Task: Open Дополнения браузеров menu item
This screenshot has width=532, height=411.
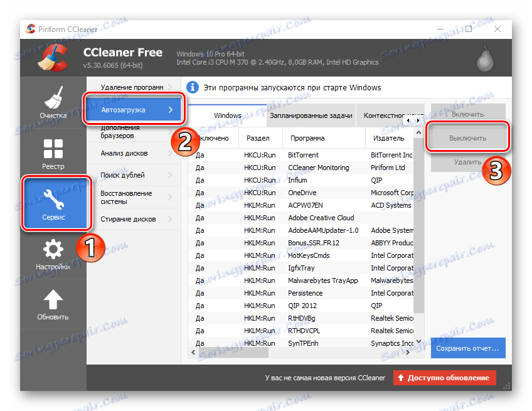Action: pos(134,132)
